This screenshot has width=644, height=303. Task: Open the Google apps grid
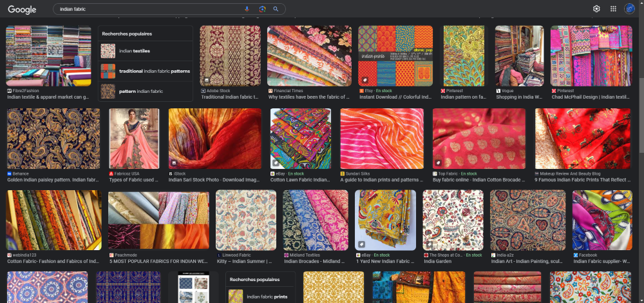coord(613,8)
